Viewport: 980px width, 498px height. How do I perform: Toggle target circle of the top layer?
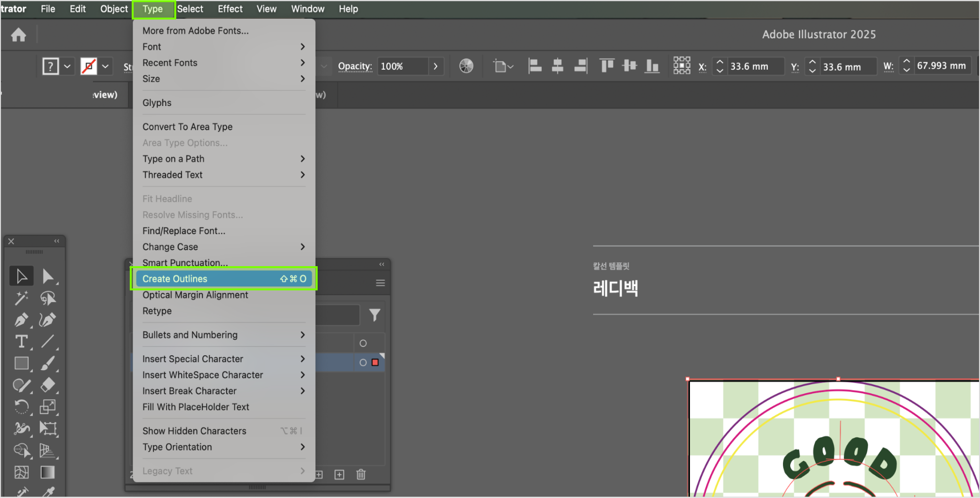(363, 343)
